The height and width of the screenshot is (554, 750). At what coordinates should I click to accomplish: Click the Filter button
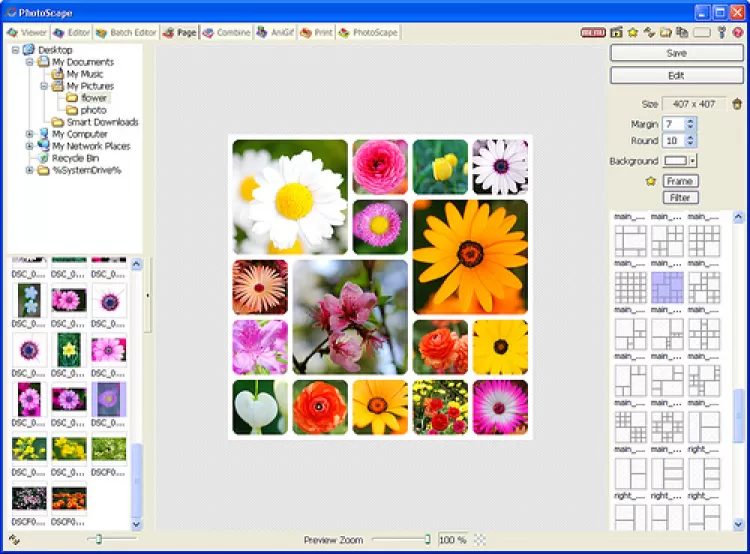(679, 198)
